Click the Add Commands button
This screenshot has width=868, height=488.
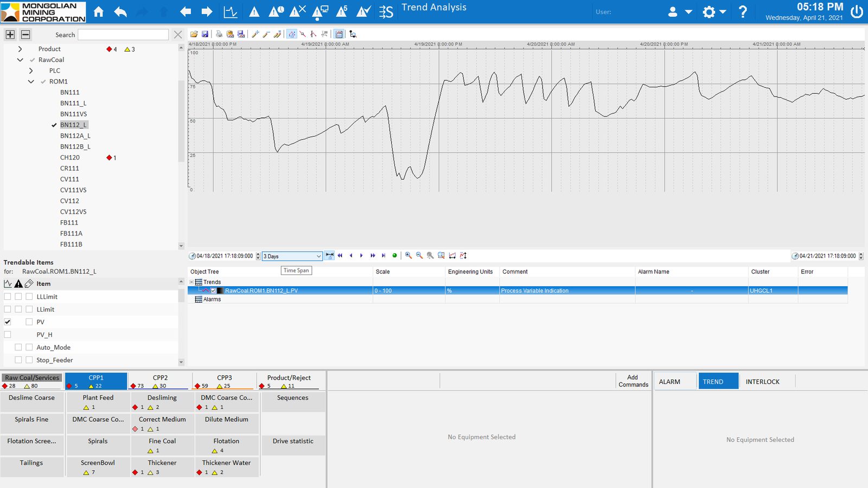[x=633, y=381]
